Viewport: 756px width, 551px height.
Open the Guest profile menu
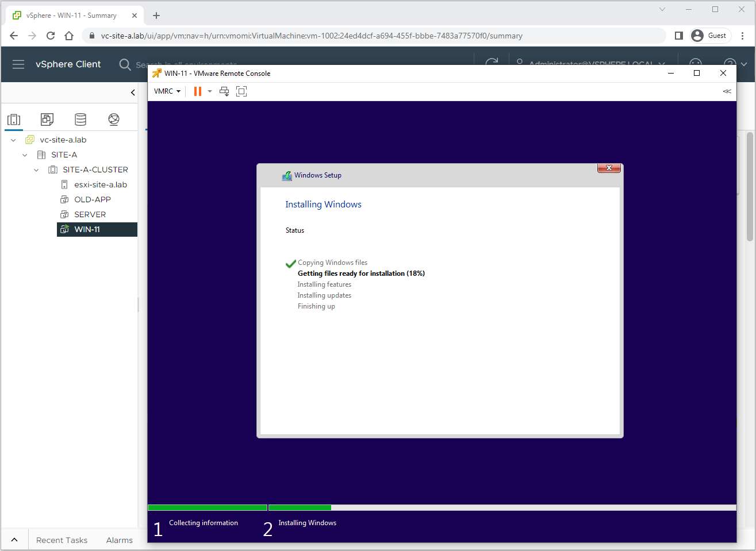[710, 36]
